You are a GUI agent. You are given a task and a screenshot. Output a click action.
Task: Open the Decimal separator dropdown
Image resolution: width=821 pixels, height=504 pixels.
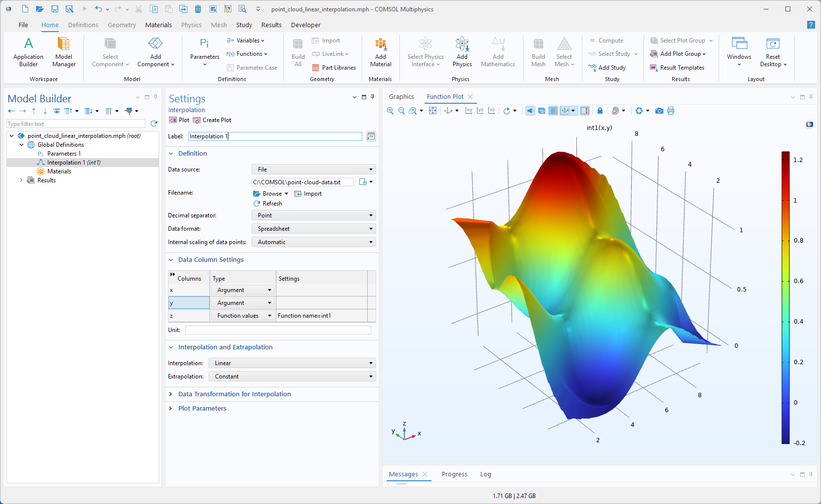pyautogui.click(x=314, y=215)
